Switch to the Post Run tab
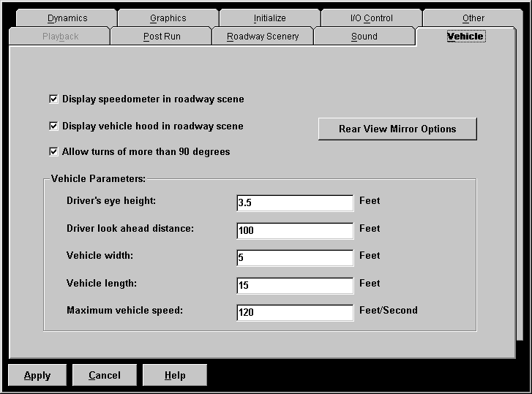The width and height of the screenshot is (532, 394). coord(161,37)
